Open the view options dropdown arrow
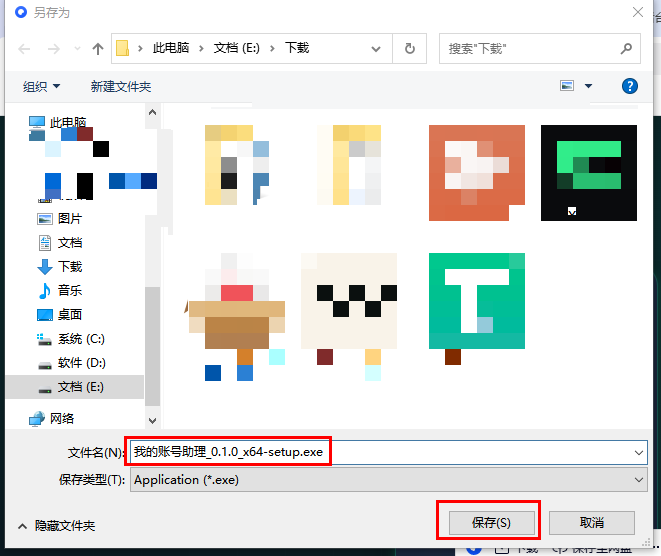The image size is (661, 556). (x=588, y=86)
